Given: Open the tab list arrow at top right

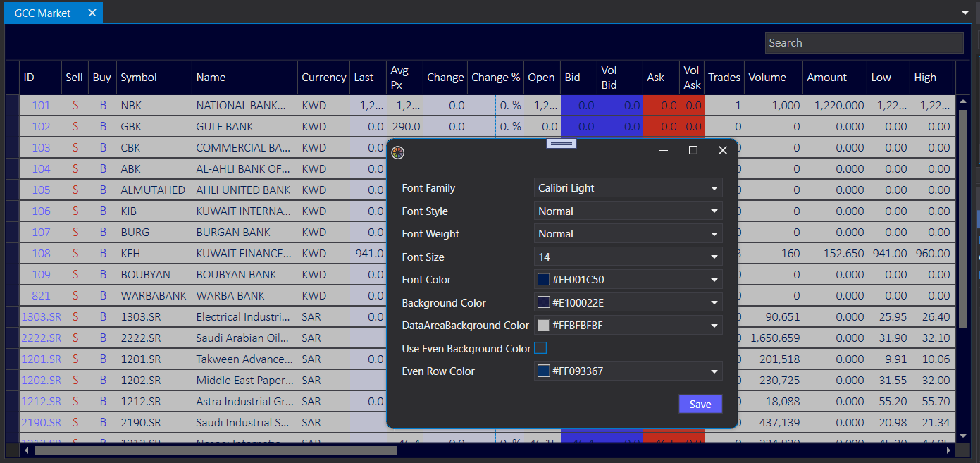Looking at the screenshot, I should pos(965,13).
